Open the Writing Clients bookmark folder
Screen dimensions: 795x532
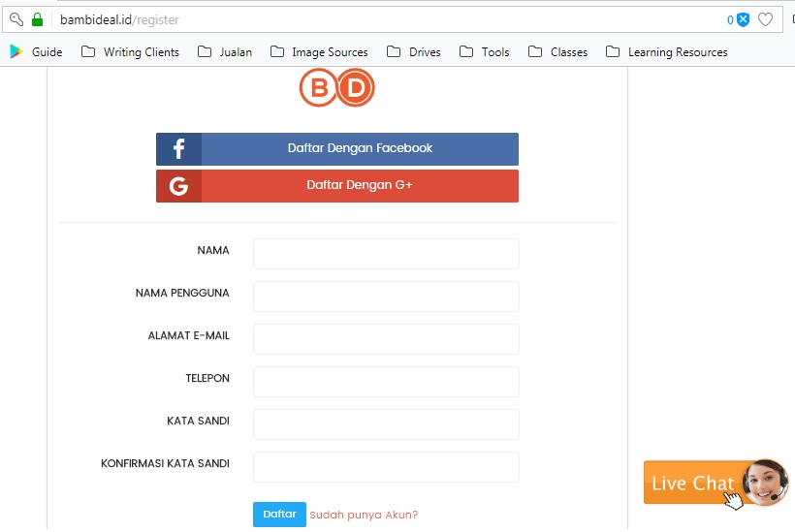pyautogui.click(x=130, y=52)
